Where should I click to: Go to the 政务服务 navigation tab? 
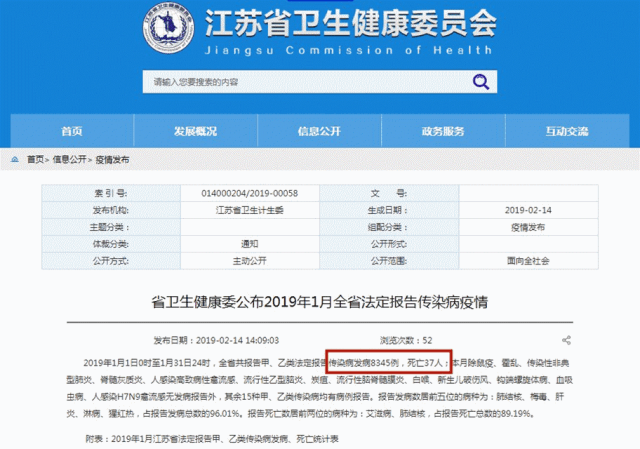point(444,131)
